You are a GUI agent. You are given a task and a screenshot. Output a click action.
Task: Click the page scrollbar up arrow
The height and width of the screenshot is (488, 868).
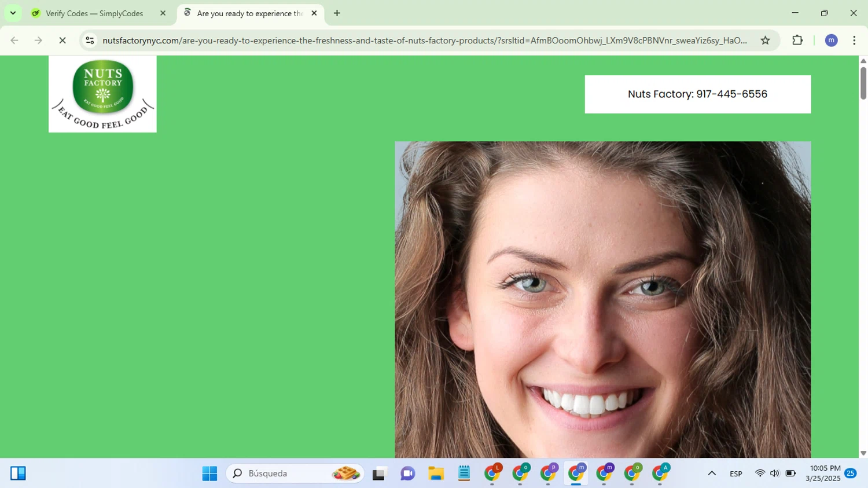863,60
